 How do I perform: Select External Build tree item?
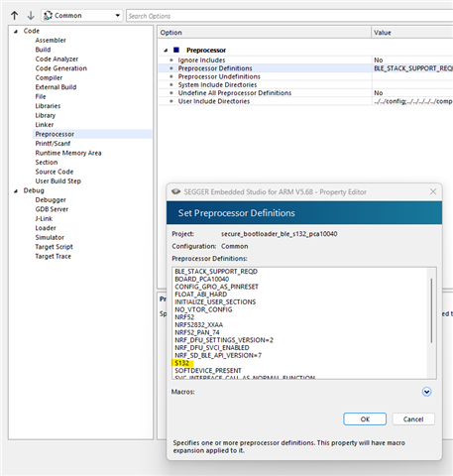(56, 87)
